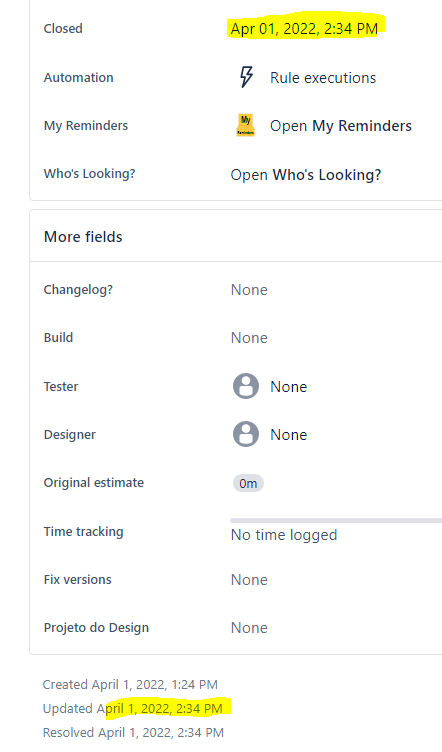Open Rule executions link
This screenshot has width=442, height=752.
tap(323, 78)
